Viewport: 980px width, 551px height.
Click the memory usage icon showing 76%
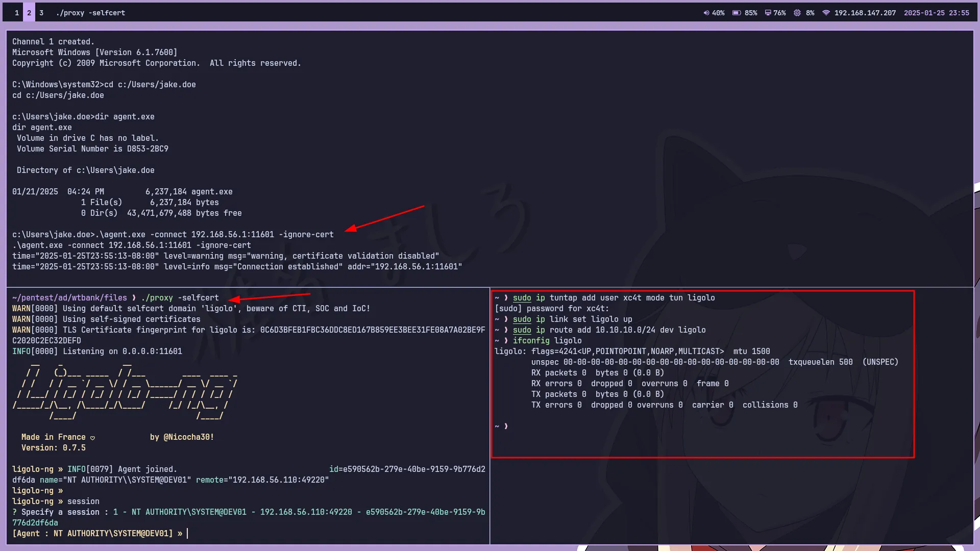click(x=768, y=13)
